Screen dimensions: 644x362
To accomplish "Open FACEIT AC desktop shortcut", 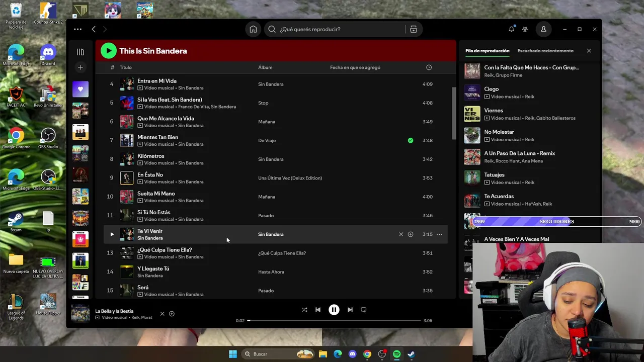I will (16, 97).
